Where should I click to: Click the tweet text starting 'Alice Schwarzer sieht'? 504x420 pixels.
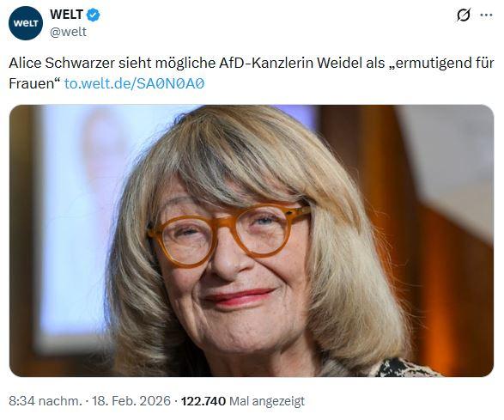point(252,73)
